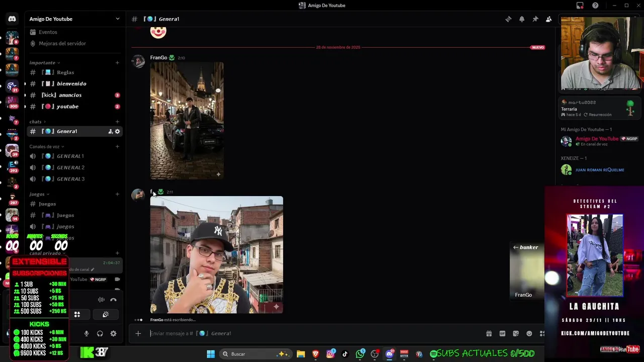Click the Terraria activity card
Viewport: 644px width, 362px height.
(x=599, y=109)
